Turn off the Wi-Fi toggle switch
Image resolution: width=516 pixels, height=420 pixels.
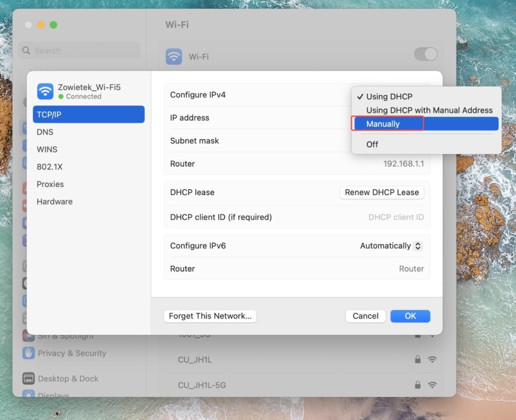point(426,54)
